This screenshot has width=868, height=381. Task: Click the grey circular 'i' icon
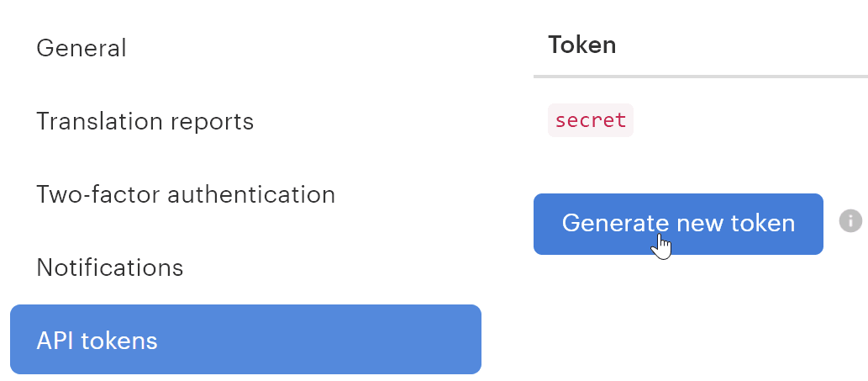click(x=850, y=221)
